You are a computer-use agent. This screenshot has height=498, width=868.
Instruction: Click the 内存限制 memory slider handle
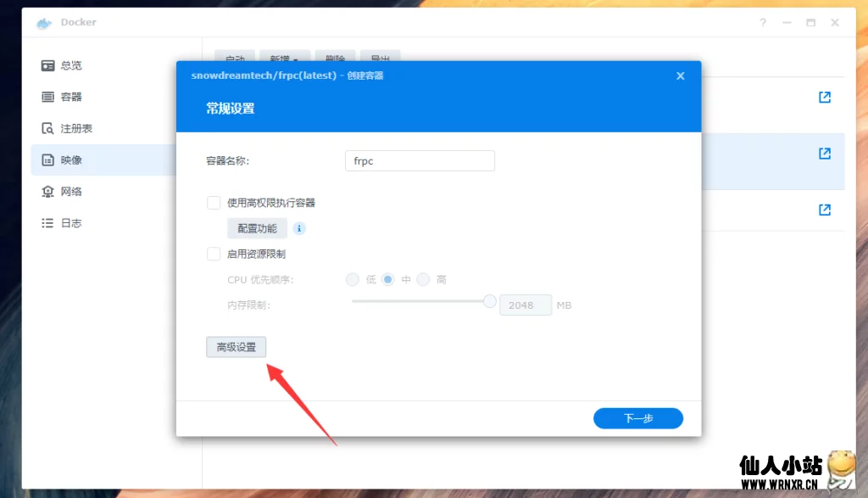[489, 300]
